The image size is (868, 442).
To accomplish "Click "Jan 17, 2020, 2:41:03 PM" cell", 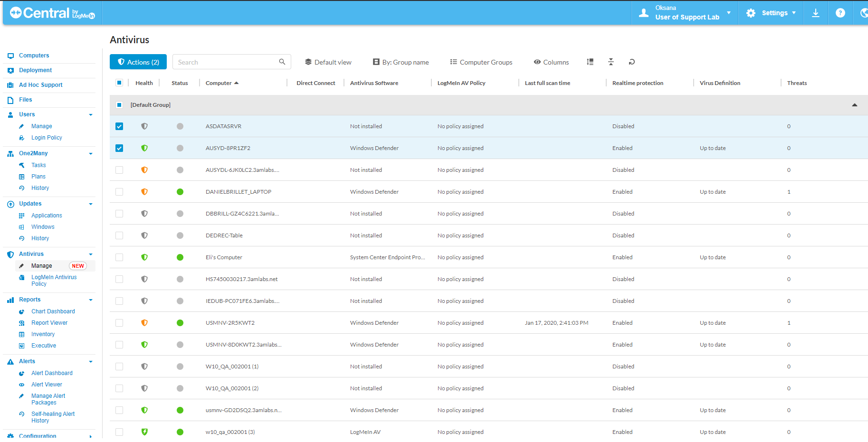I will click(x=556, y=323).
